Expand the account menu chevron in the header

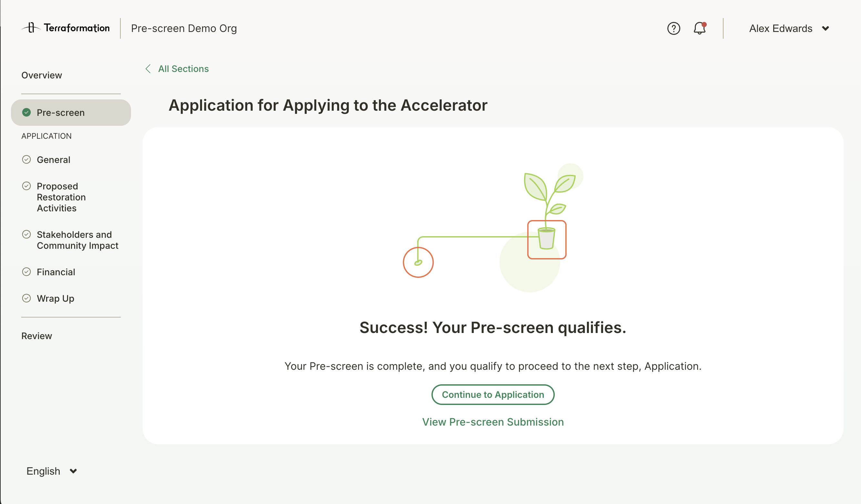click(x=826, y=28)
